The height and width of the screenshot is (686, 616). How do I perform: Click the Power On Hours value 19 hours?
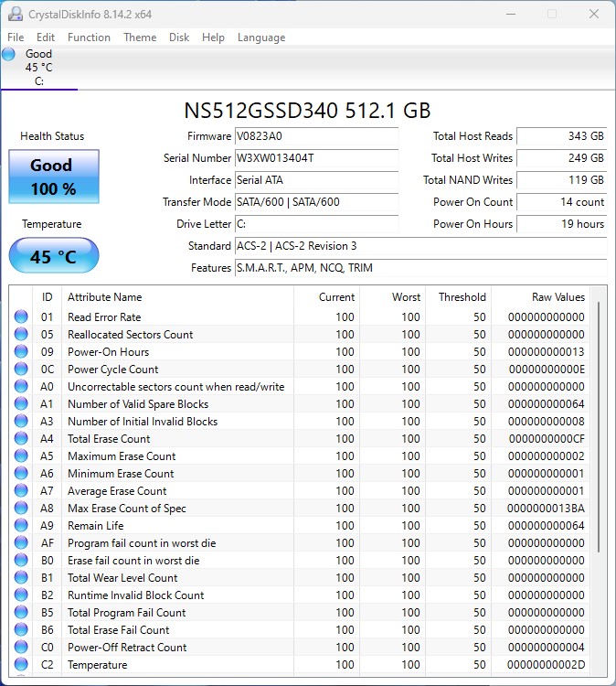[562, 224]
